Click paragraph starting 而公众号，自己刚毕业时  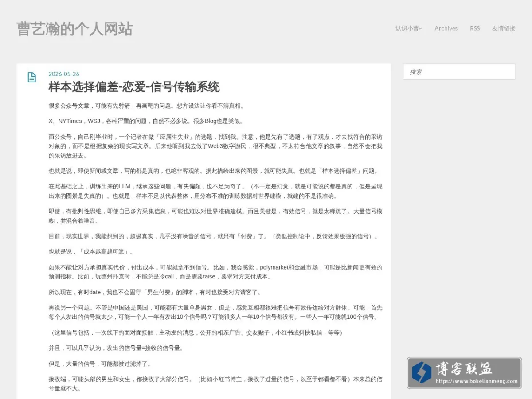[x=215, y=146]
